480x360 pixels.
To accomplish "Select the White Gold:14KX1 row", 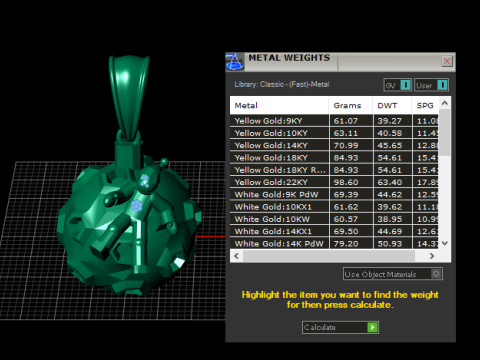I will pyautogui.click(x=334, y=231).
